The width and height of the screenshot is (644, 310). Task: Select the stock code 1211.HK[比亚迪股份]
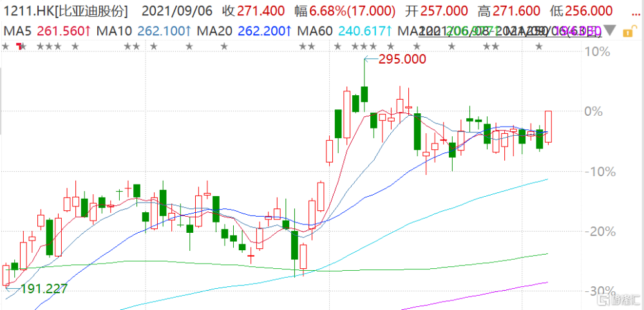click(x=66, y=11)
